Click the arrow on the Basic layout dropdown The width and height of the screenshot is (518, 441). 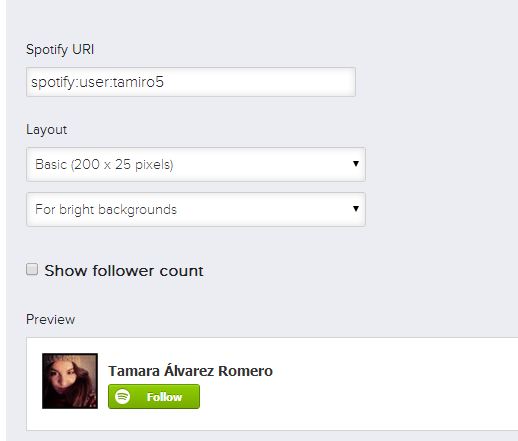point(356,164)
